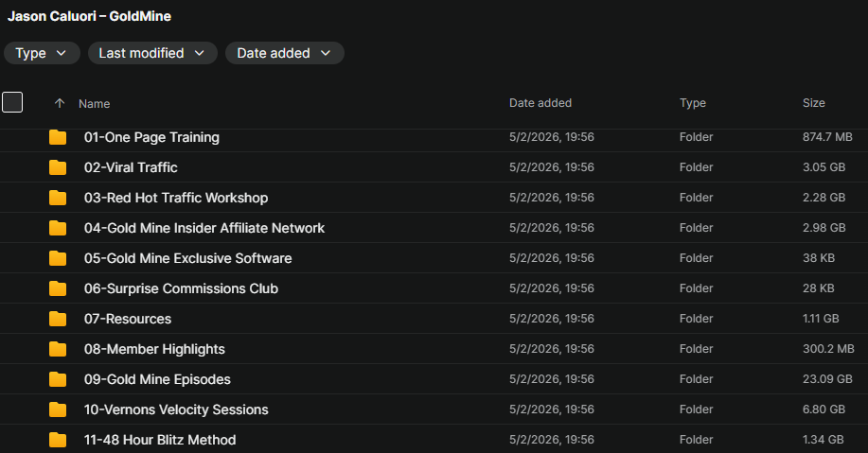Sort by the Date added column header
This screenshot has height=453, width=868.
[540, 103]
